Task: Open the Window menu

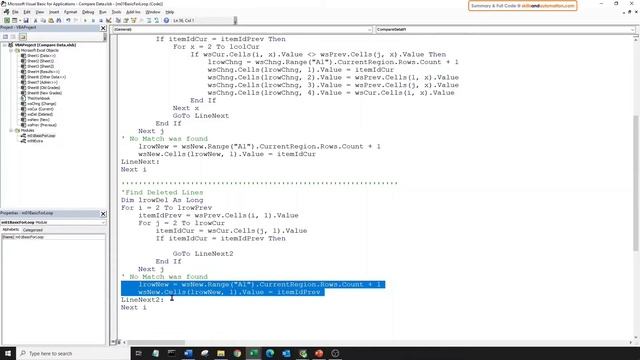Action: 153,12
